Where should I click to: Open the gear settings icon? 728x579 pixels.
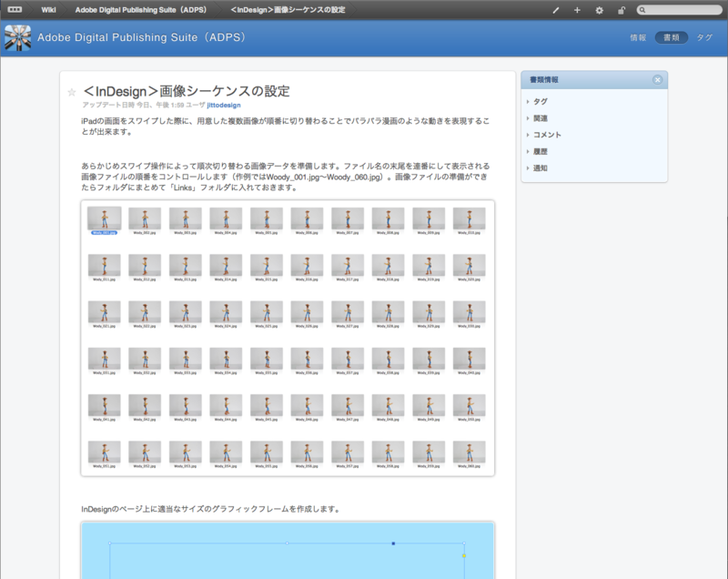(599, 10)
